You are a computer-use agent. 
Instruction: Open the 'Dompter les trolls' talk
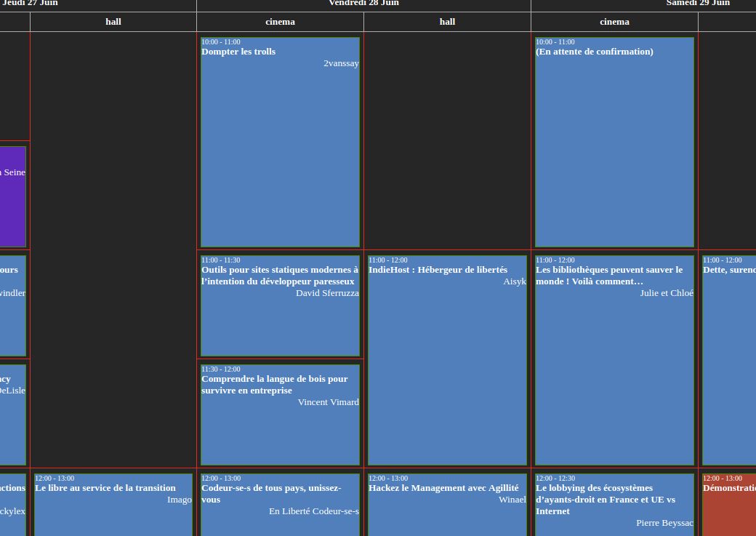click(x=280, y=142)
